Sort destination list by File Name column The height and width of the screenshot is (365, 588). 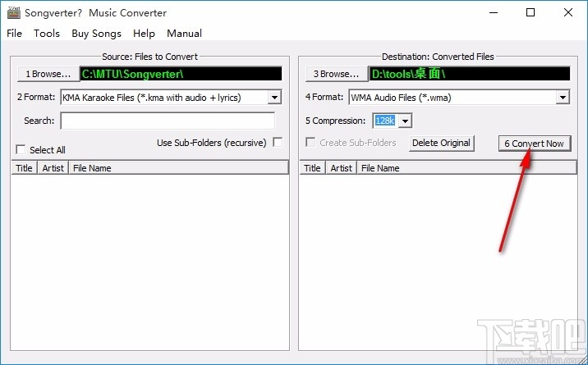pyautogui.click(x=467, y=168)
